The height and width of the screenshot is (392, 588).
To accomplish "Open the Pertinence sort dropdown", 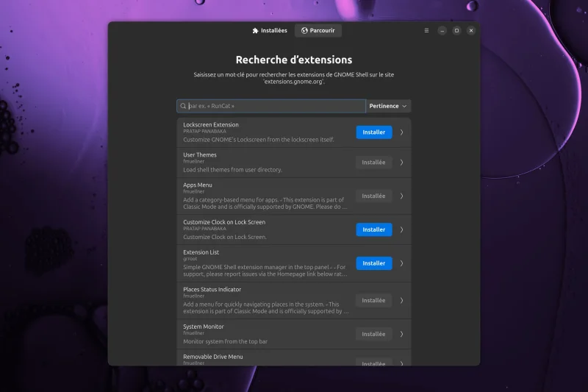I will (388, 106).
